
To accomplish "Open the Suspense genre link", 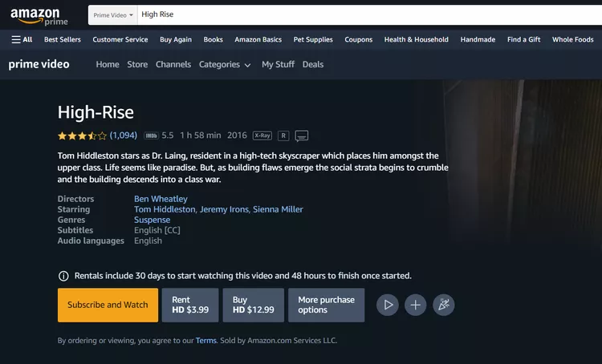I will coord(152,220).
